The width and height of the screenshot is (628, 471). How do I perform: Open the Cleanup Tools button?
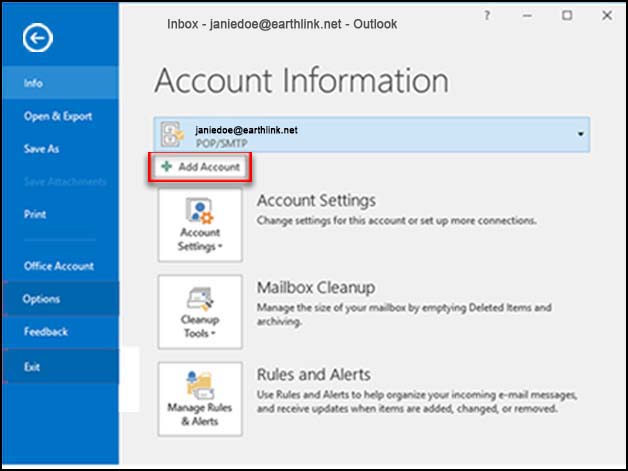[200, 312]
